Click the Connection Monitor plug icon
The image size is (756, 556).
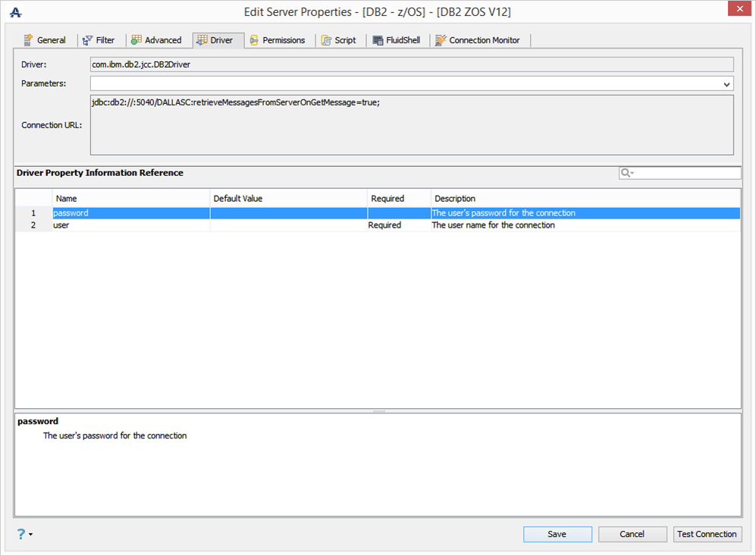(441, 40)
